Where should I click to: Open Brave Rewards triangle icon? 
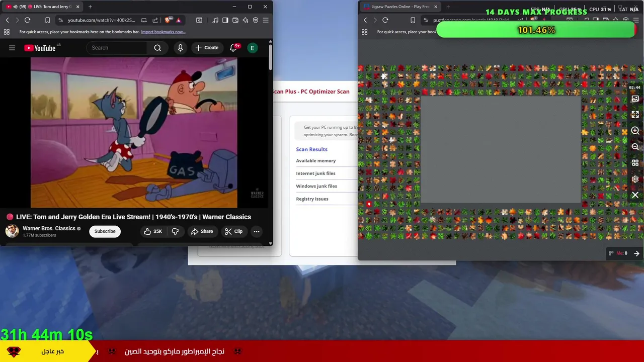point(178,20)
